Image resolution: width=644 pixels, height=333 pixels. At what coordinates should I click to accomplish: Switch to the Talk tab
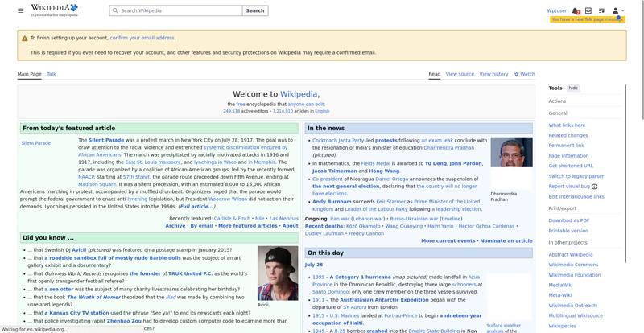click(x=52, y=74)
